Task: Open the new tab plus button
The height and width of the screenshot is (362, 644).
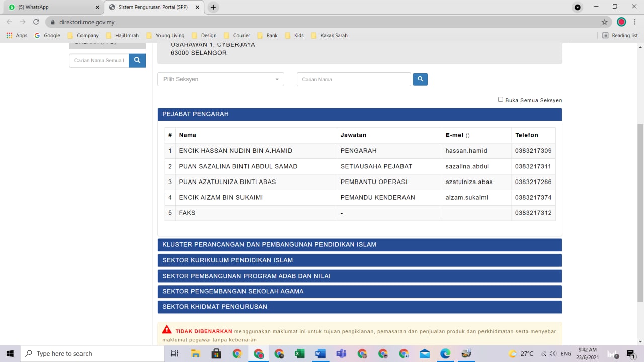Action: pyautogui.click(x=213, y=7)
